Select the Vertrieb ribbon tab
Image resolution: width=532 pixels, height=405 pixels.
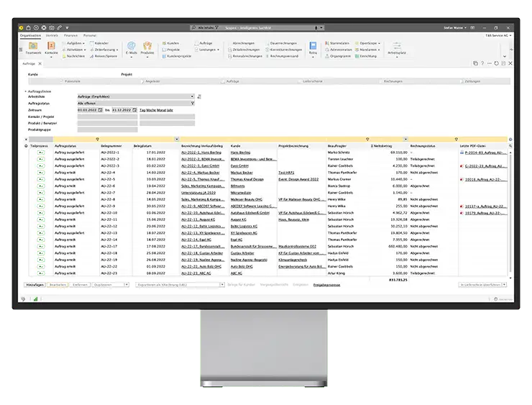point(52,35)
